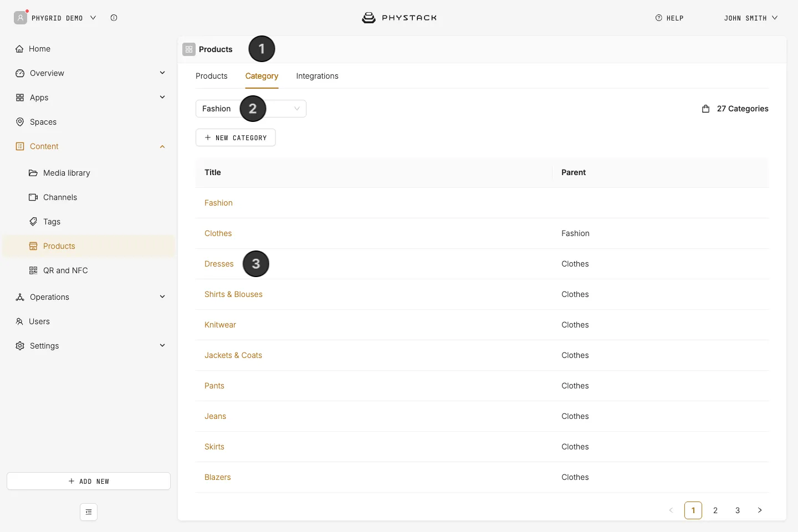This screenshot has width=798, height=532.
Task: Click the ADD NEW button
Action: pos(89,481)
